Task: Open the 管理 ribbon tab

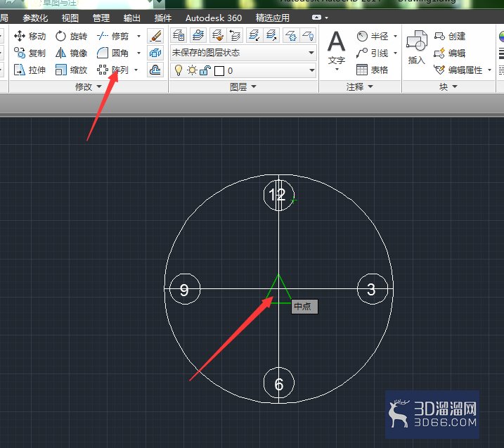Action: pyautogui.click(x=101, y=18)
